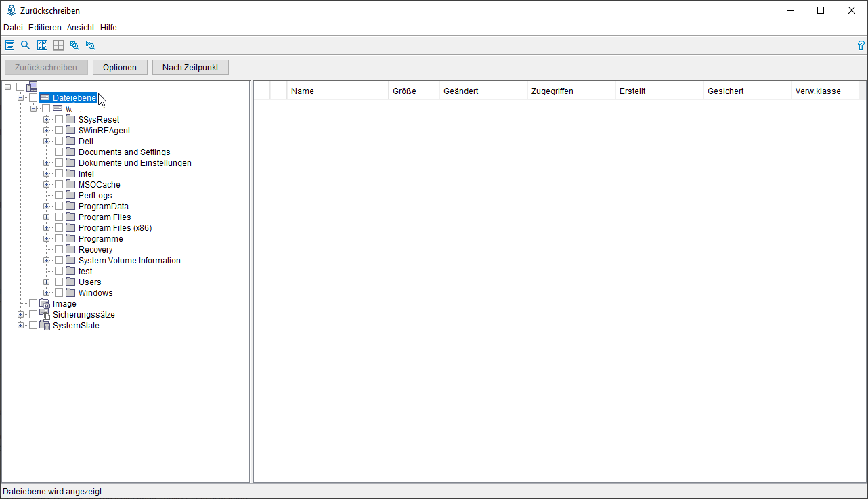Click the Nach Zeitpunkt button
Image resolution: width=868 pixels, height=499 pixels.
(190, 68)
